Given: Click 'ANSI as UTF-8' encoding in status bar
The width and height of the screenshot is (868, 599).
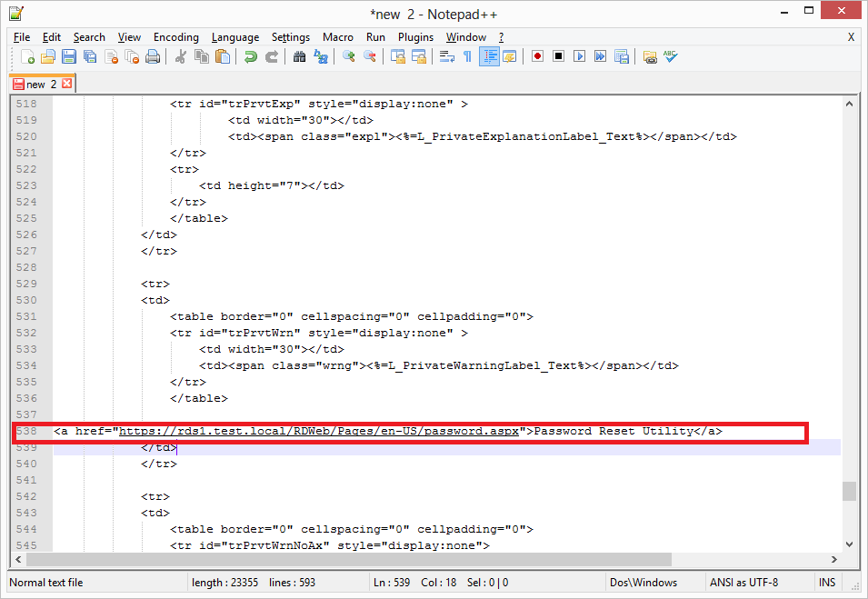Looking at the screenshot, I should [x=743, y=583].
